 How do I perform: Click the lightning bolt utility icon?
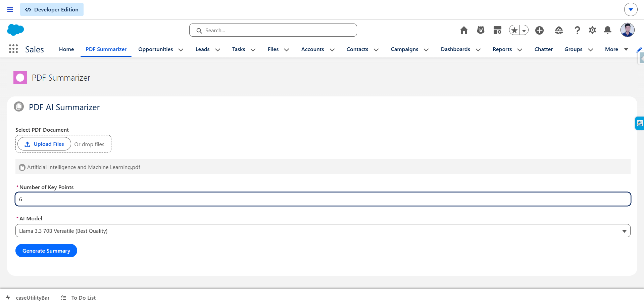click(x=8, y=298)
